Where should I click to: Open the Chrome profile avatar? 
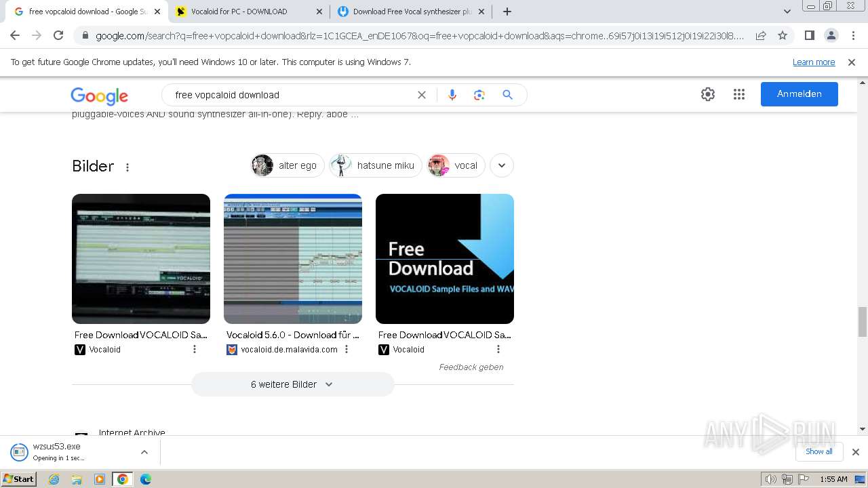click(x=831, y=35)
